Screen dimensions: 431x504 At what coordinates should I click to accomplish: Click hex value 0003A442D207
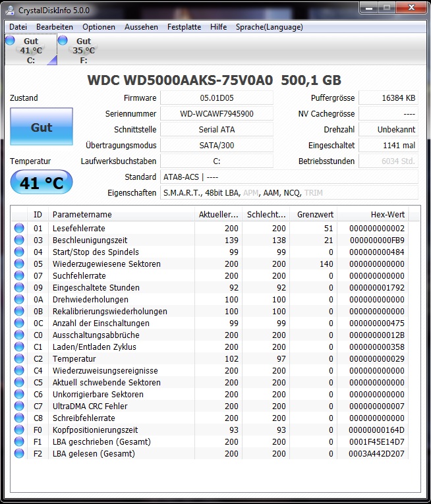(377, 453)
